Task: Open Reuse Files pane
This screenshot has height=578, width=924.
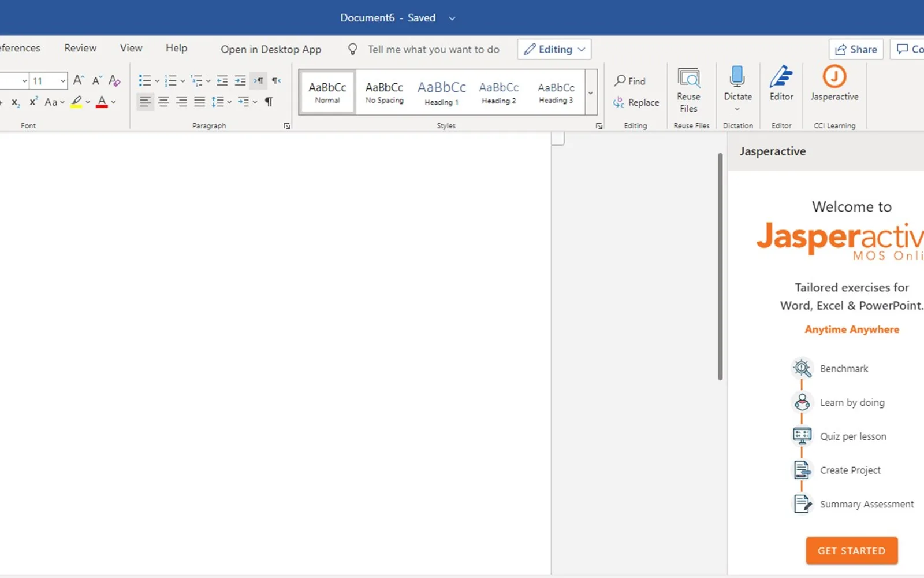Action: tap(689, 90)
